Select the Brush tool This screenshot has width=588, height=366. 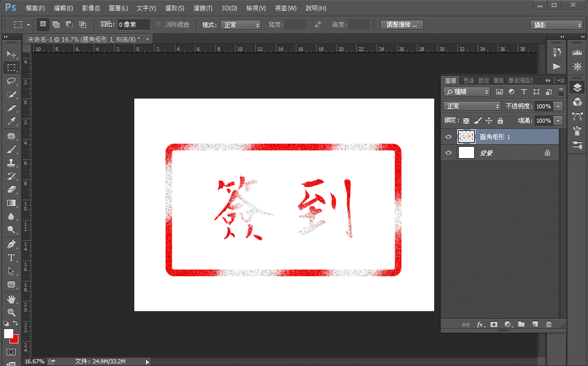click(x=11, y=149)
